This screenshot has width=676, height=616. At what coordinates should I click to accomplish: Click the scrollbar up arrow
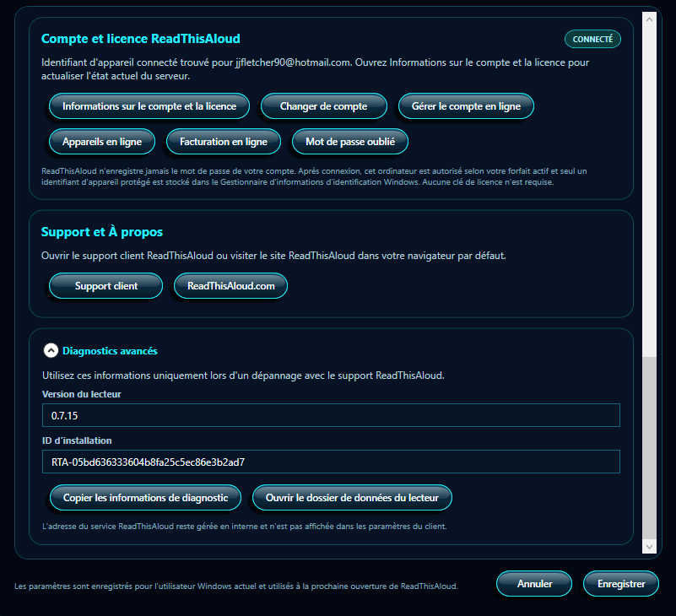(649, 19)
